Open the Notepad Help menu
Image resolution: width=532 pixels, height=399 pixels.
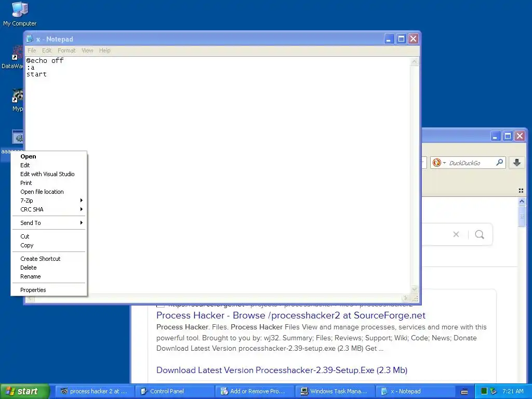tap(105, 50)
